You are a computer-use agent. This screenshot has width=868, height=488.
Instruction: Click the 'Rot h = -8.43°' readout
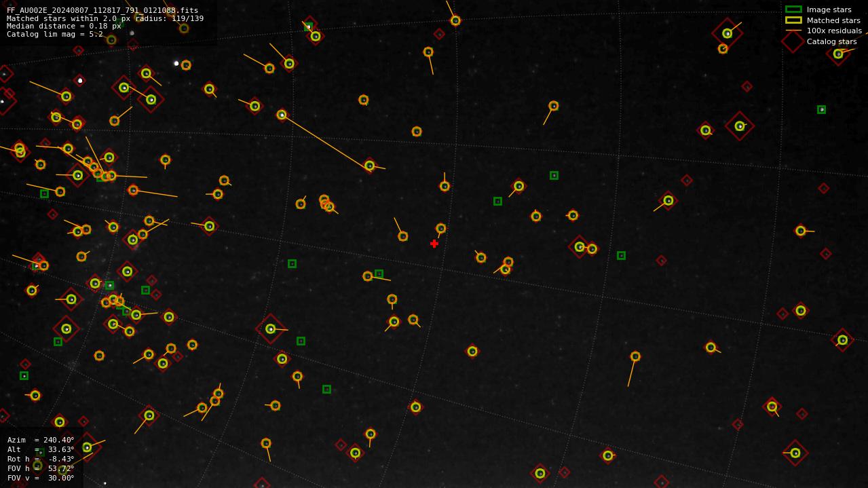click(41, 459)
